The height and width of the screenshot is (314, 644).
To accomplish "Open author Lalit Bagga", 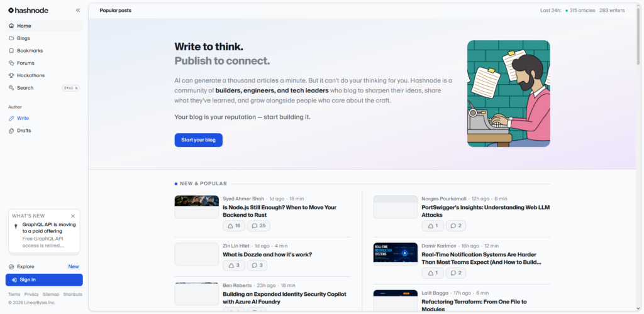I will click(434, 293).
